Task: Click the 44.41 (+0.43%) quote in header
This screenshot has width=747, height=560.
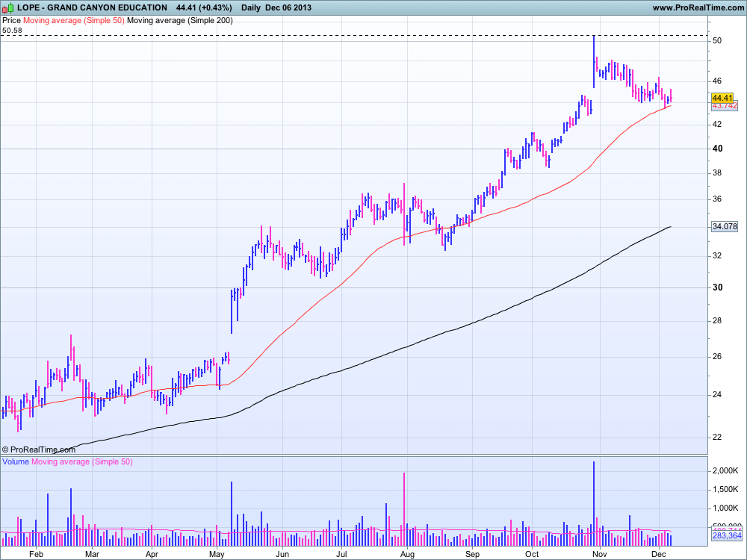Action: pos(204,7)
